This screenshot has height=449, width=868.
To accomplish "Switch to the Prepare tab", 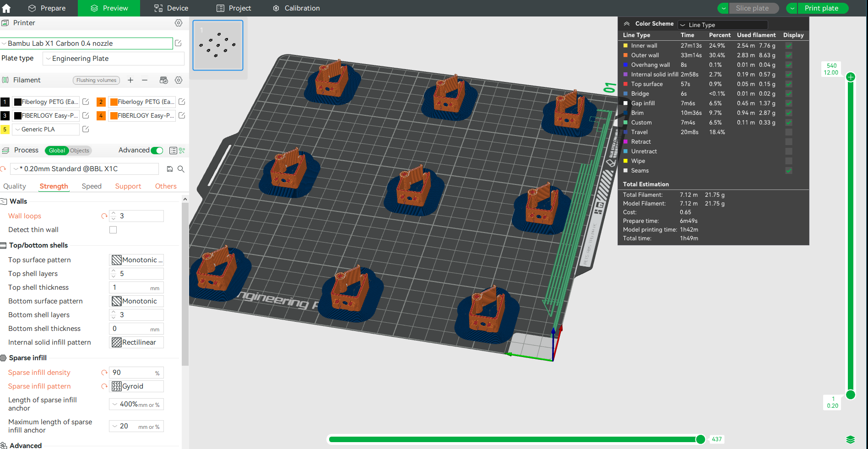I will coord(47,8).
